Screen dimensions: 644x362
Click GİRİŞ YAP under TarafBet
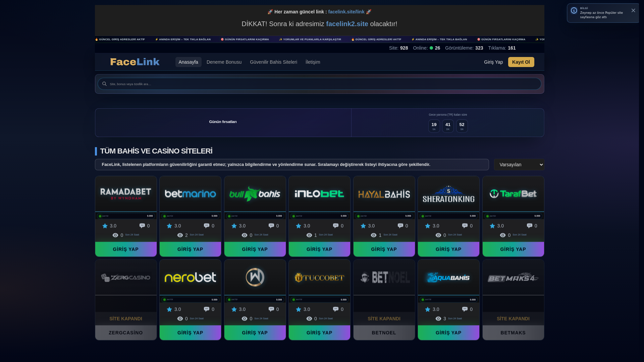pos(513,249)
